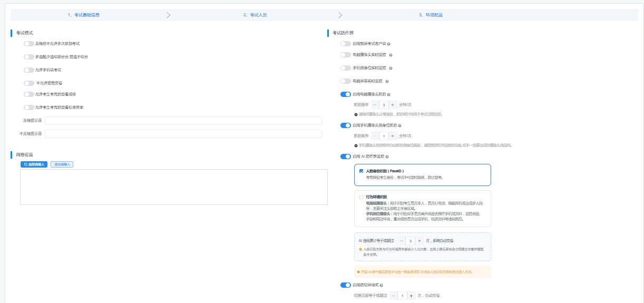Check the 行为环境识别 checkbox
644x303 pixels.
click(x=361, y=197)
